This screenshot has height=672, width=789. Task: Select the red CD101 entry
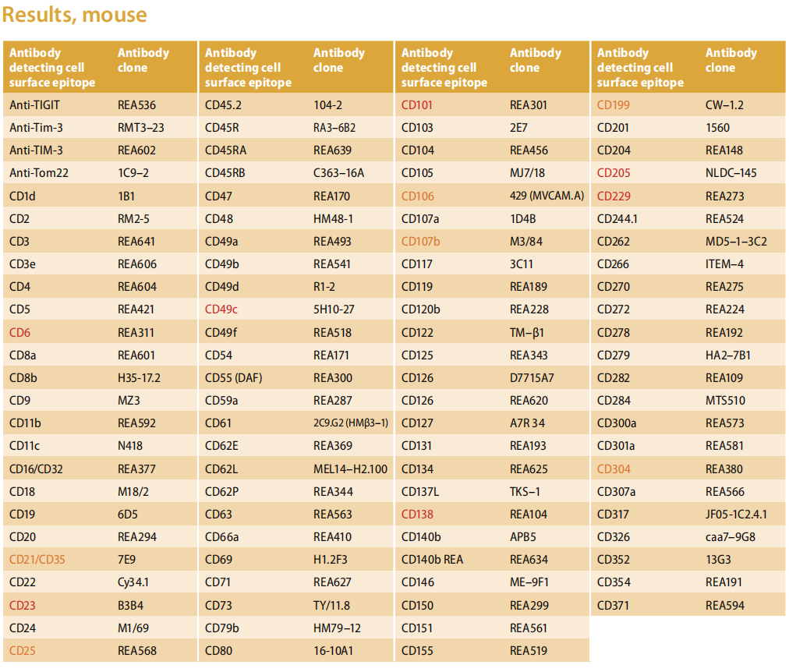(x=416, y=105)
